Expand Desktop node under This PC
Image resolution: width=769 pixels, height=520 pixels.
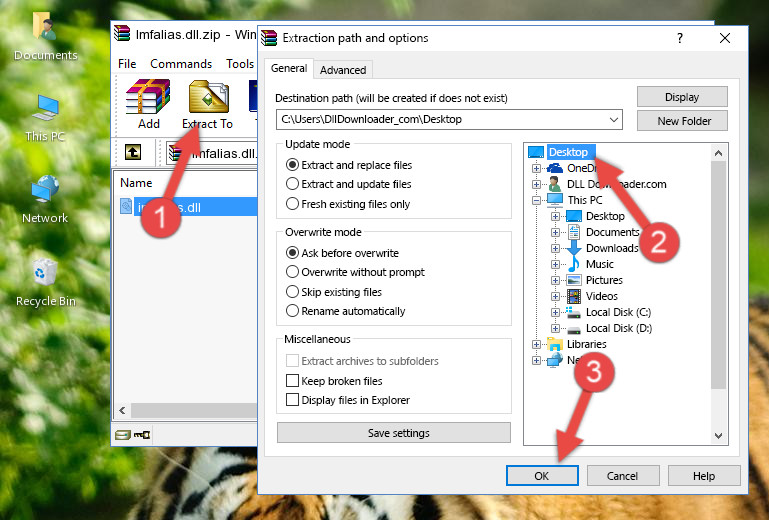(555, 216)
